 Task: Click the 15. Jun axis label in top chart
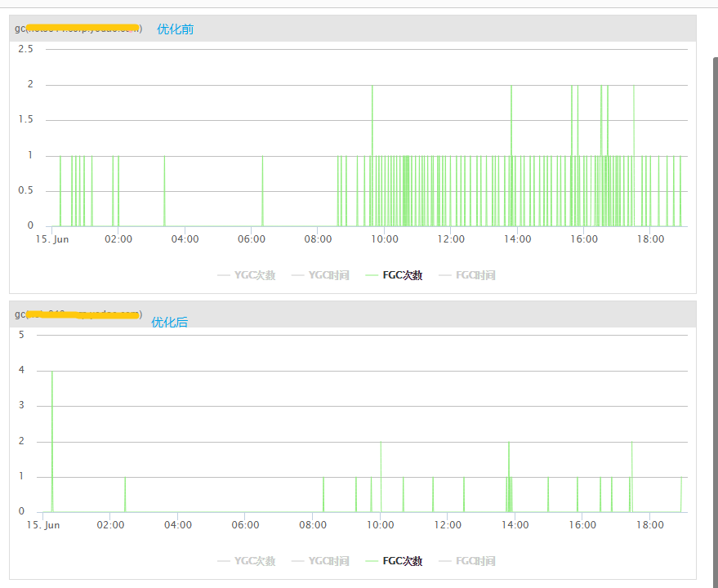click(52, 239)
